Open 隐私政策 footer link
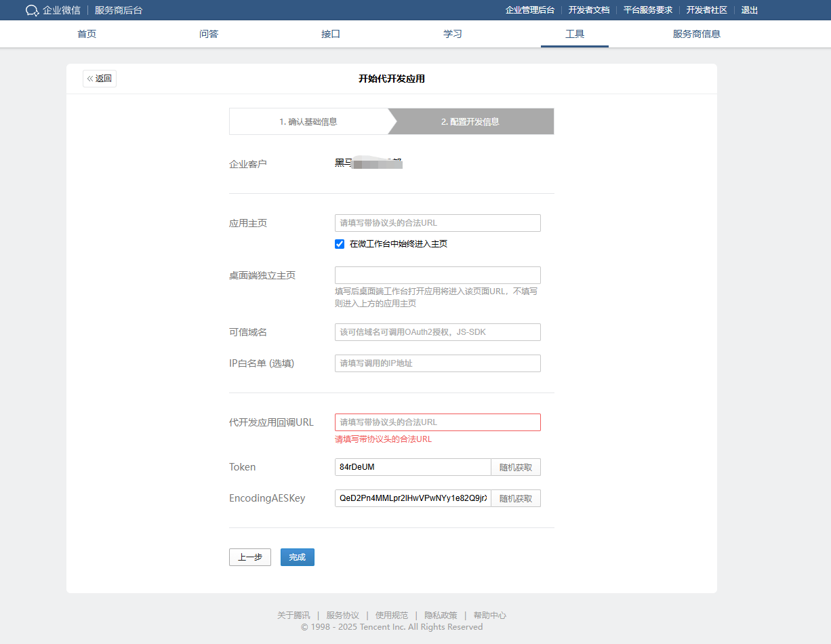This screenshot has width=831, height=644. [441, 616]
